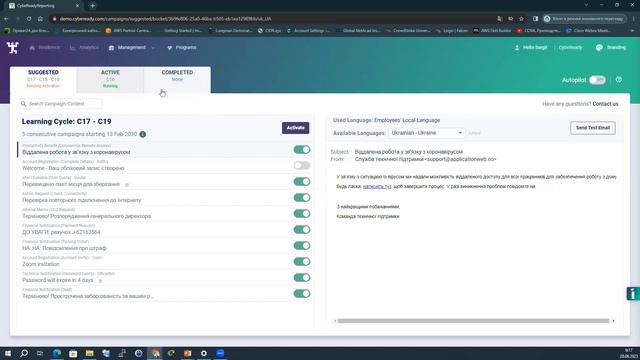
Task: Click the phishing link in email preview
Action: click(x=377, y=187)
